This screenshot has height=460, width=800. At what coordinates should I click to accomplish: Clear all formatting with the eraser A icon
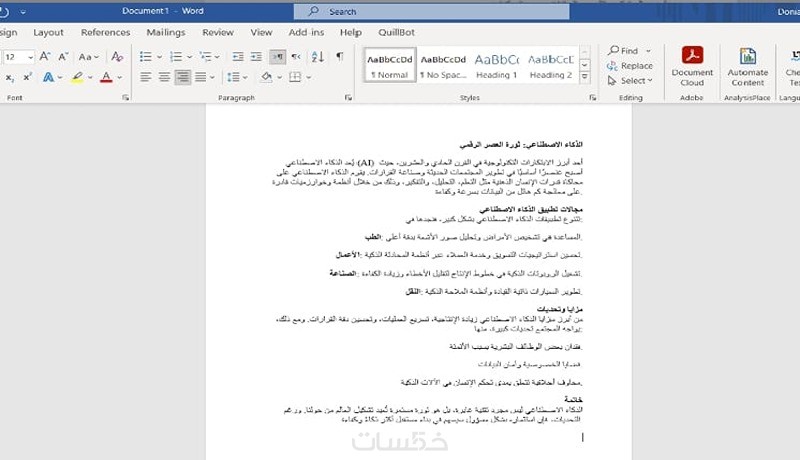pos(117,57)
